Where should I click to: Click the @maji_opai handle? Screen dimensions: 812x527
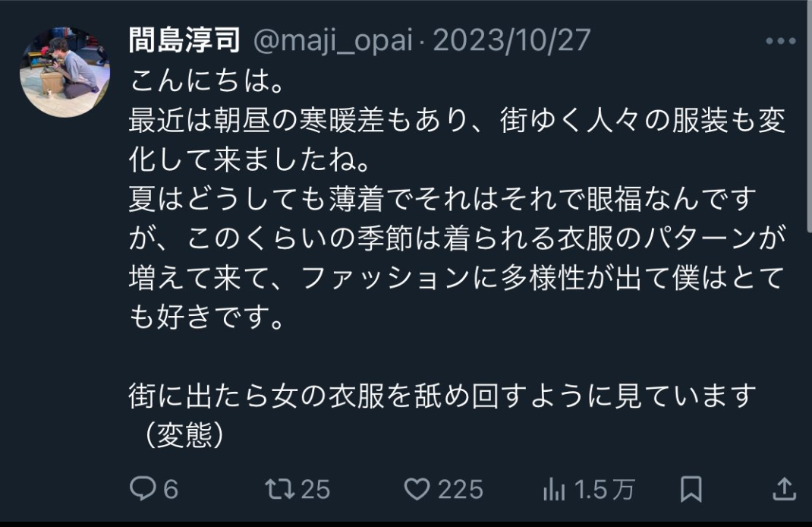pos(333,41)
